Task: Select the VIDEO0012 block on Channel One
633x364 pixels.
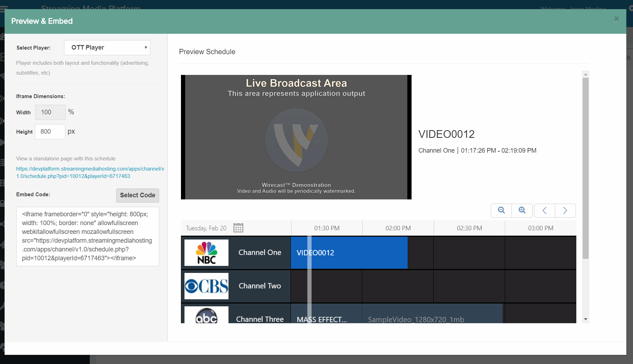Action: (x=349, y=253)
